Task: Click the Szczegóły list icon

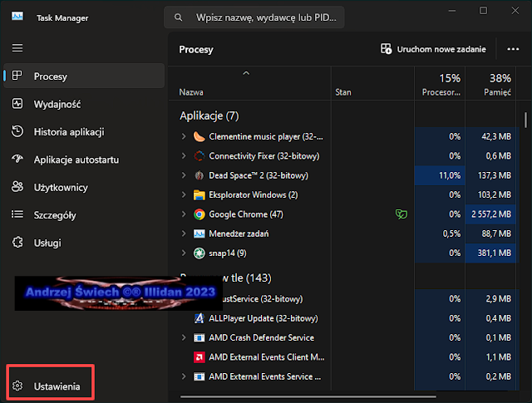Action: coord(17,214)
